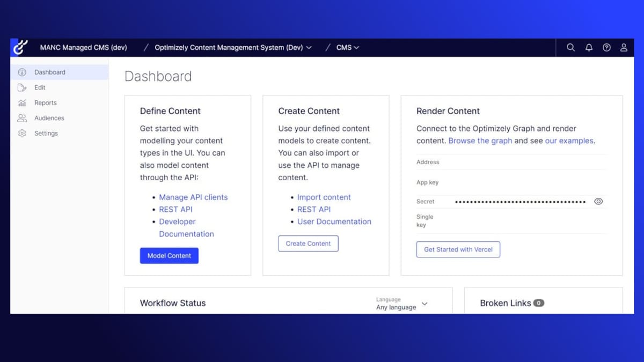This screenshot has width=644, height=362.
Task: Open REST API link under Create Content
Action: click(314, 210)
